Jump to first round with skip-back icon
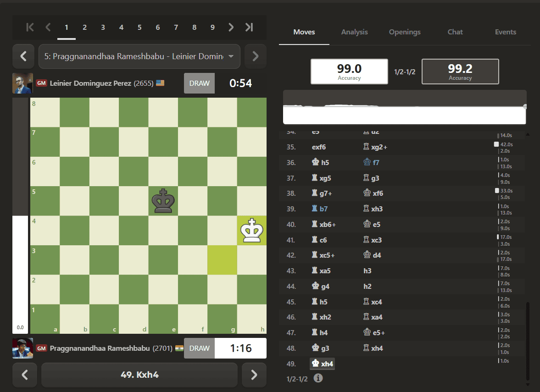 click(x=30, y=27)
